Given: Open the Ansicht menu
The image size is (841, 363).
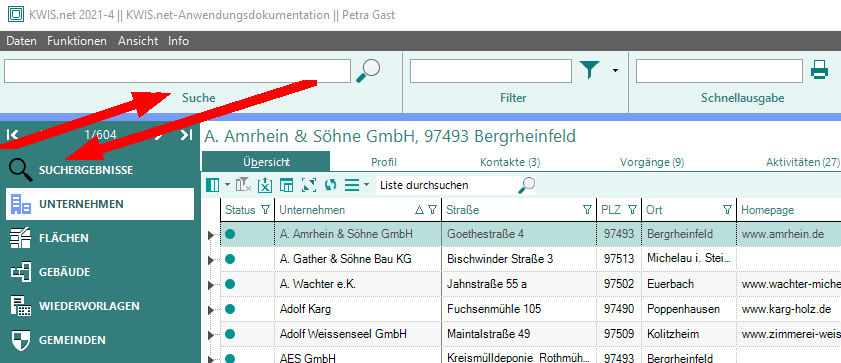Looking at the screenshot, I should (x=138, y=41).
